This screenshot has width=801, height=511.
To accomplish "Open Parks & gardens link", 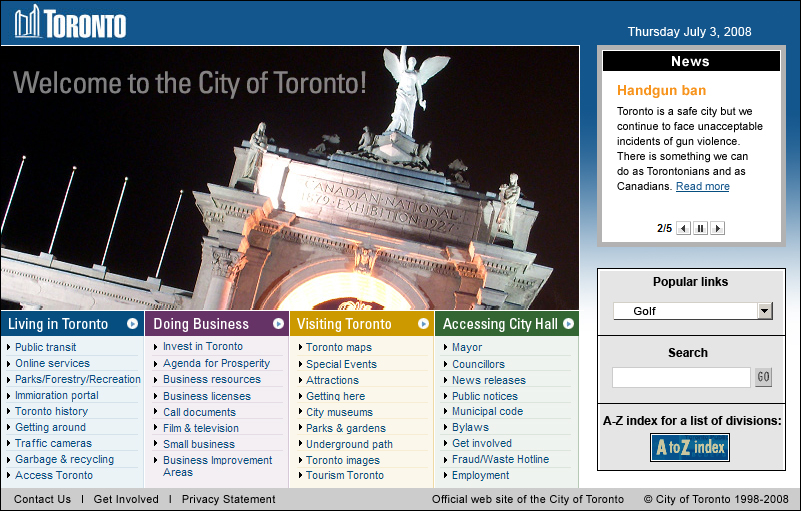I will (x=346, y=428).
